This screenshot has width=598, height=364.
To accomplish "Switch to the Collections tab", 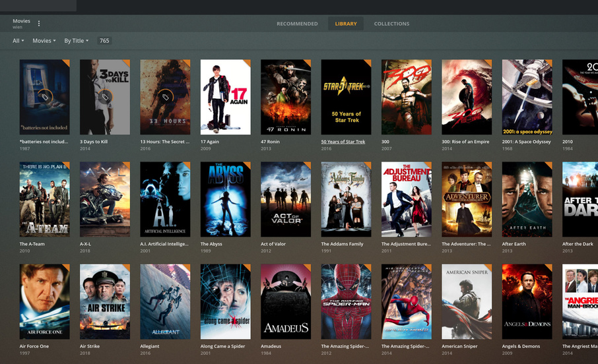I will pos(391,24).
